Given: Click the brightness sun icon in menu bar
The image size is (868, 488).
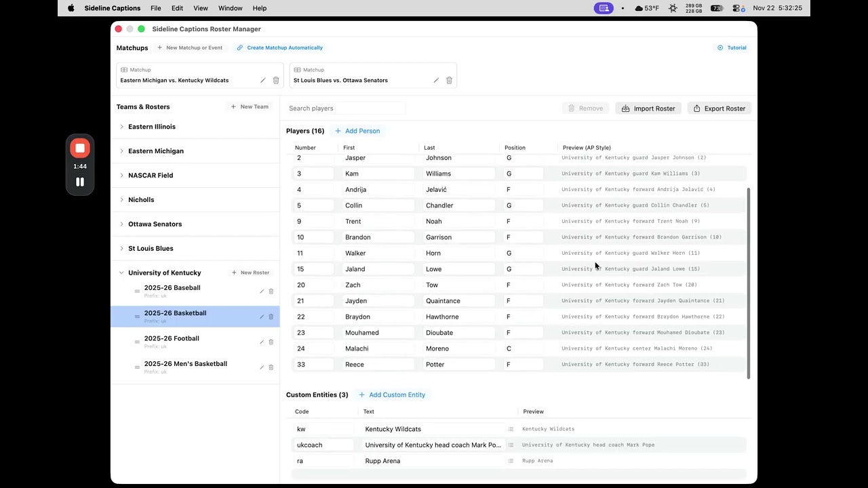Looking at the screenshot, I should click(x=673, y=8).
